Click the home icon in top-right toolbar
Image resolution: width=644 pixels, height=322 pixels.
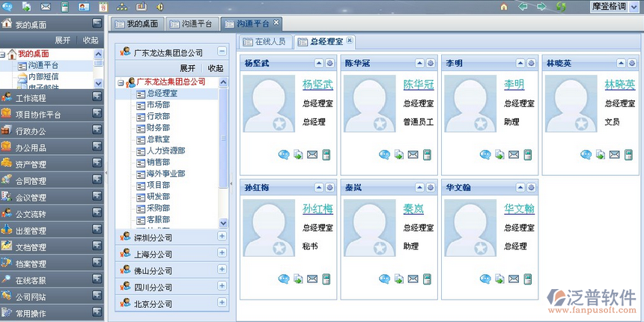pos(504,7)
